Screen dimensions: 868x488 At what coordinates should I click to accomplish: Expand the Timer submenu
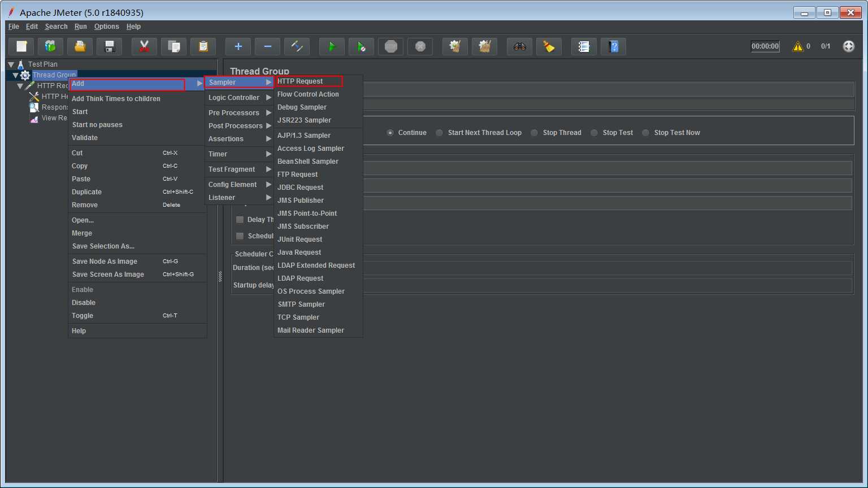click(239, 154)
